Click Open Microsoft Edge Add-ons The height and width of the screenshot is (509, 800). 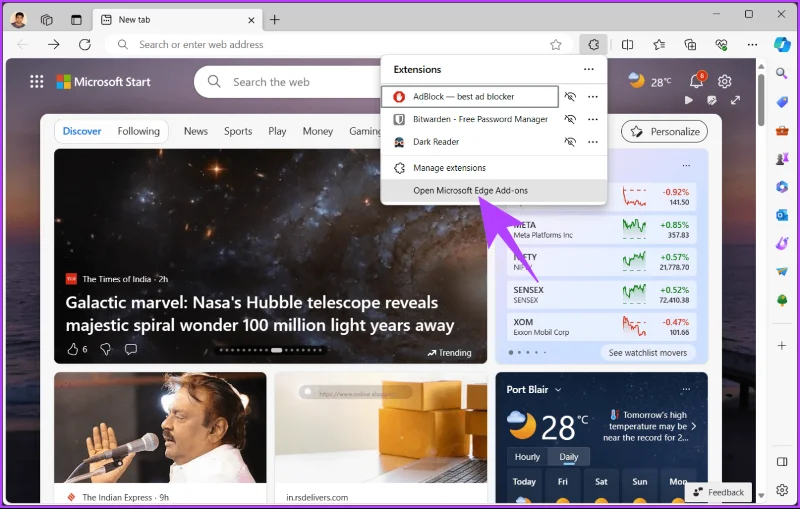(494, 191)
